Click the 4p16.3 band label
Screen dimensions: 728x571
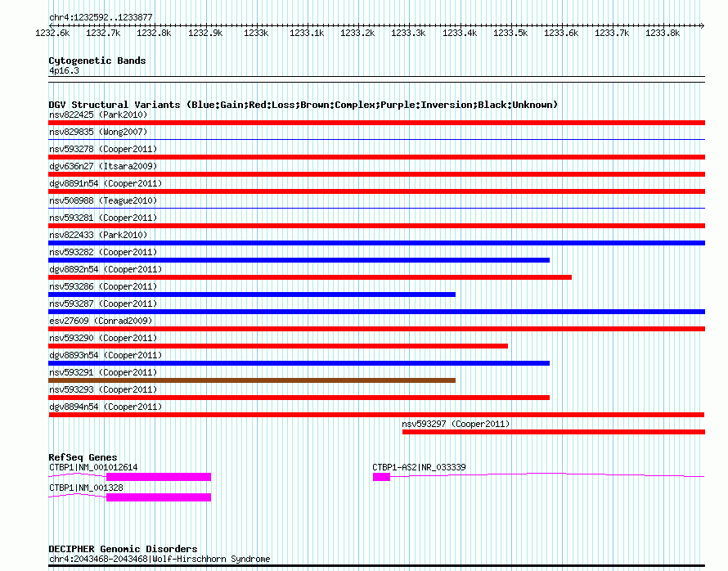coord(64,70)
